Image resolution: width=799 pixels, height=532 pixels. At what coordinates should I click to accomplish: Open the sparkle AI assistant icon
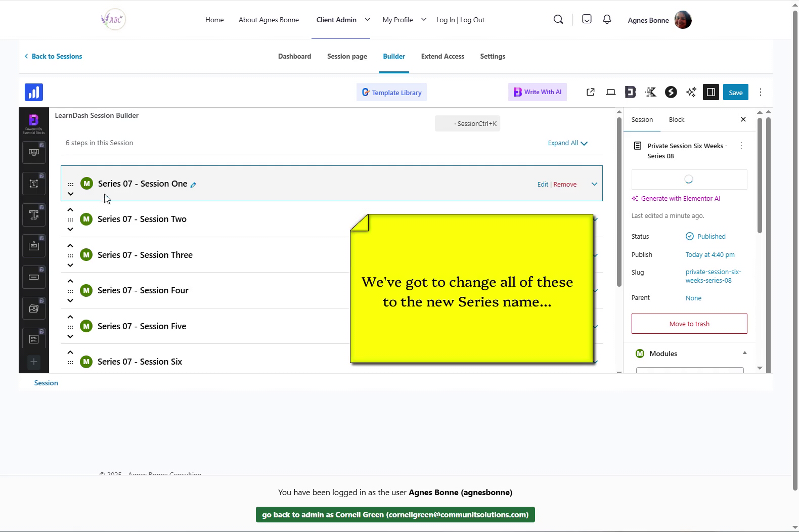tap(691, 92)
